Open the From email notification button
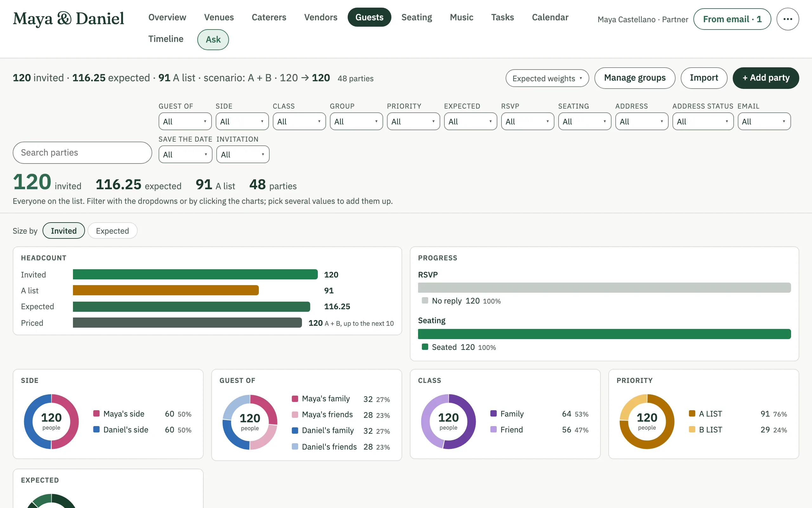The height and width of the screenshot is (508, 812). pos(732,19)
